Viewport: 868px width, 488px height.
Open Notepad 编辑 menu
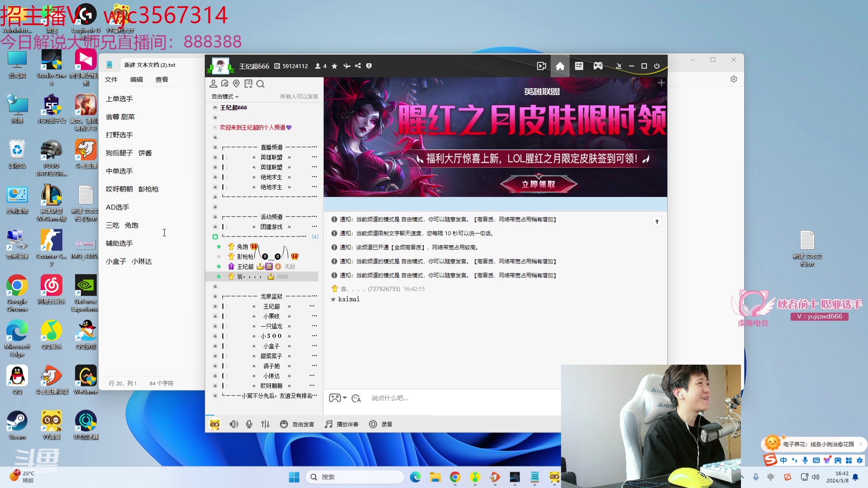click(x=137, y=80)
